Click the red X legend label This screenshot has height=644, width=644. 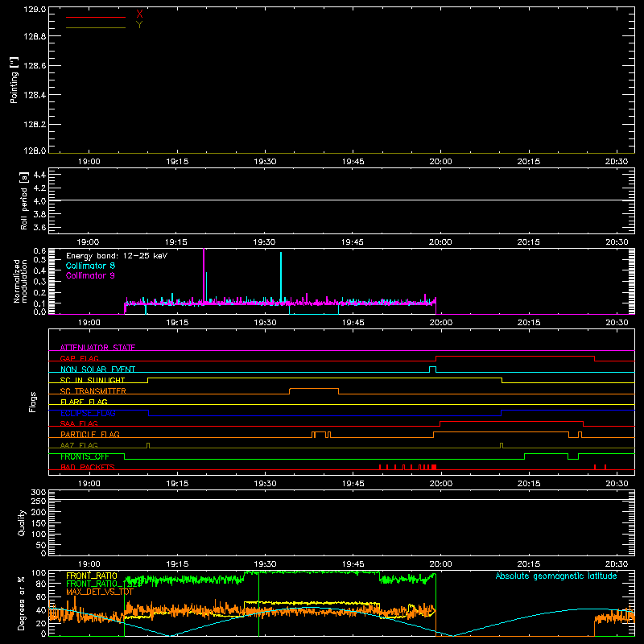pos(139,14)
